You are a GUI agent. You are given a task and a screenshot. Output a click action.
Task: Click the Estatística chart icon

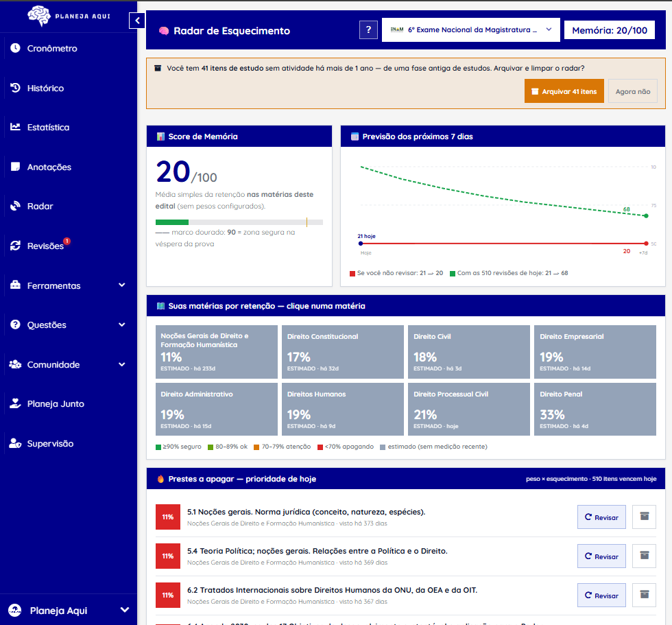[x=15, y=127]
